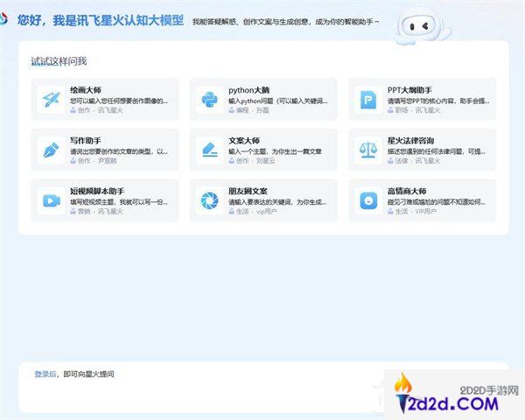Click the 您好，我是讯飞星火认知大模型 title

[101, 20]
